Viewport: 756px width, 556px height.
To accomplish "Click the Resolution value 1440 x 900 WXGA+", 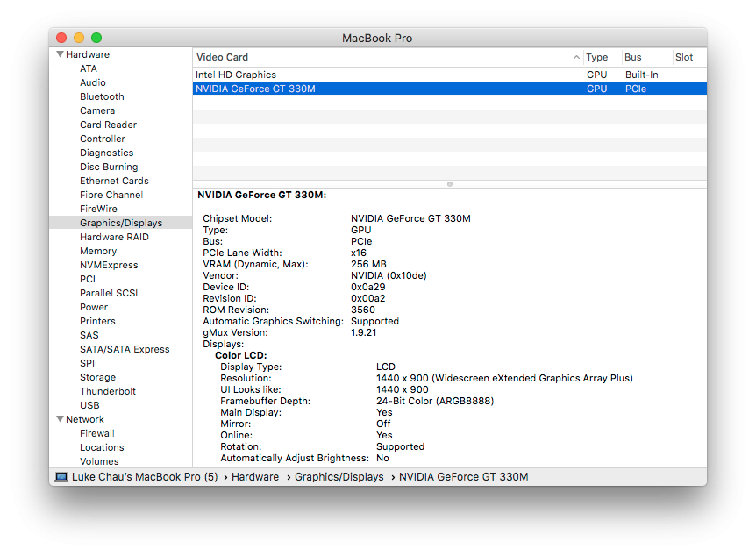I will tap(504, 378).
